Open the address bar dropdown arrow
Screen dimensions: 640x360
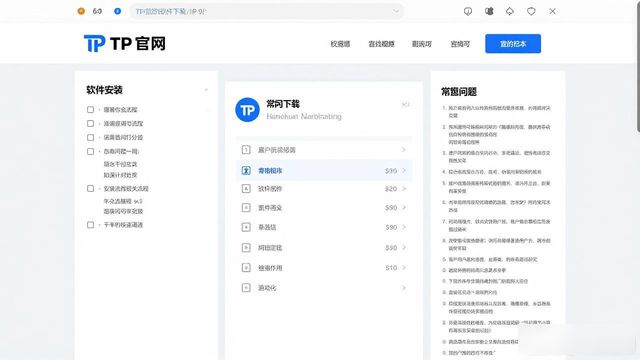tap(396, 11)
